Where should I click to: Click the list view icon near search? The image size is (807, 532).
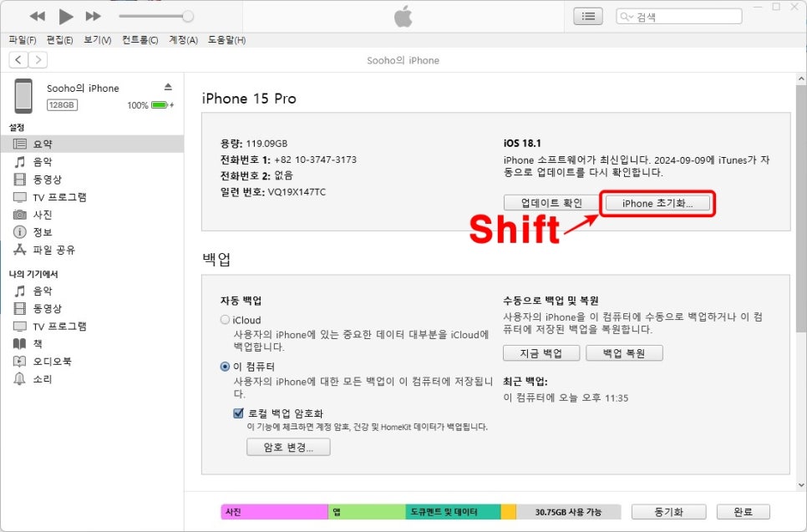(x=588, y=16)
